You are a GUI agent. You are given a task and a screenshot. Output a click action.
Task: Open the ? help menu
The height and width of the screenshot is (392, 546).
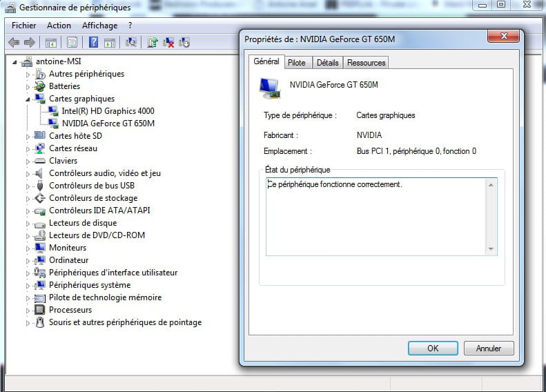130,26
